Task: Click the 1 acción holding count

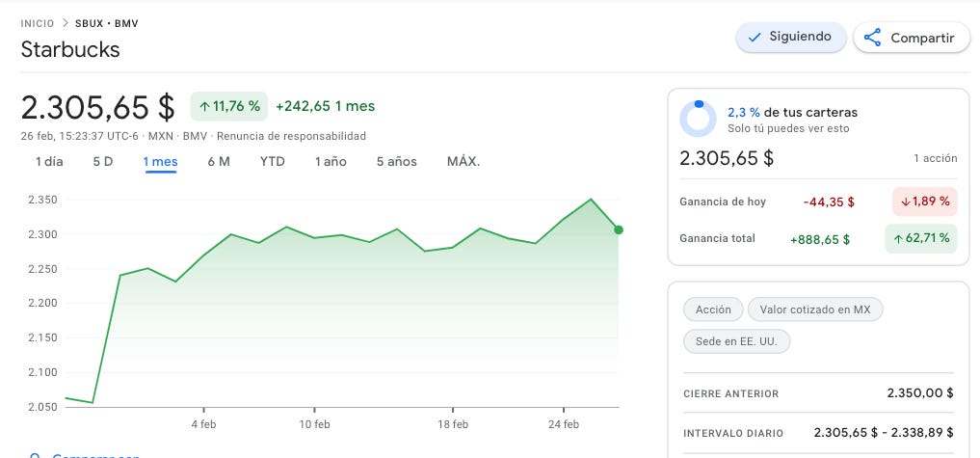Action: 935,158
